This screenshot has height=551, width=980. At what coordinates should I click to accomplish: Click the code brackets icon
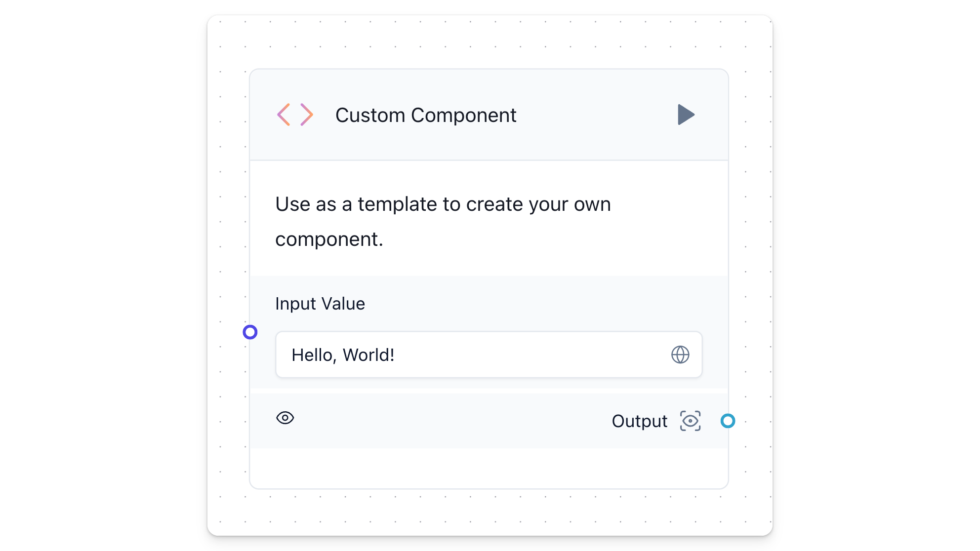295,115
